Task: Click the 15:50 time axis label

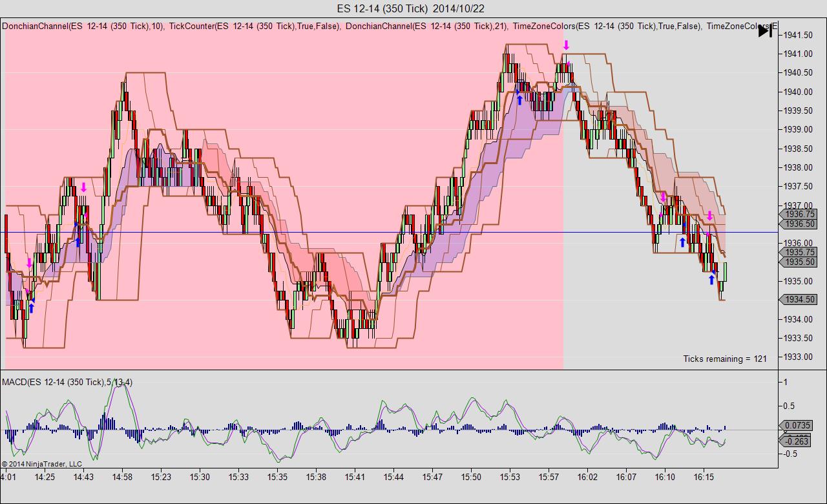Action: tap(471, 477)
